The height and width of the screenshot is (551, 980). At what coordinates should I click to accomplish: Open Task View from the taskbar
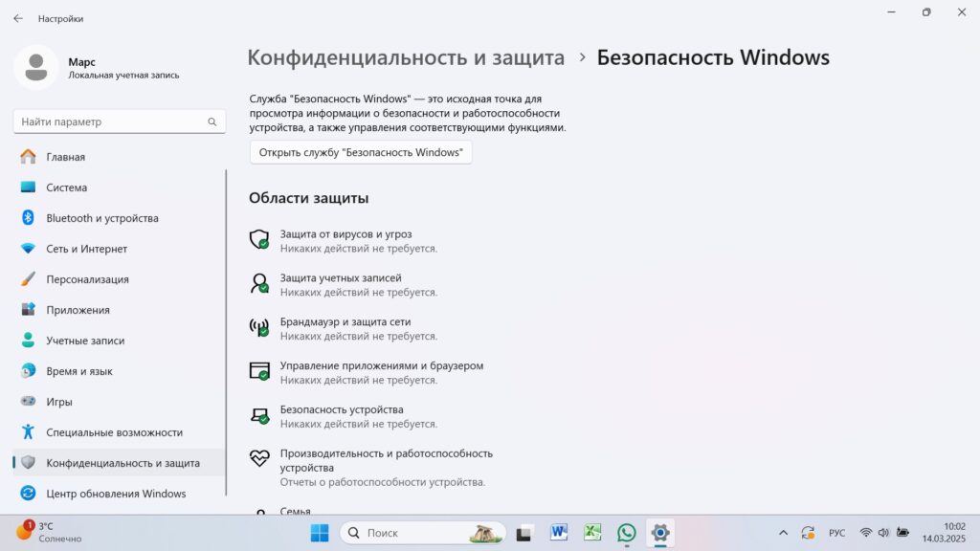click(523, 533)
